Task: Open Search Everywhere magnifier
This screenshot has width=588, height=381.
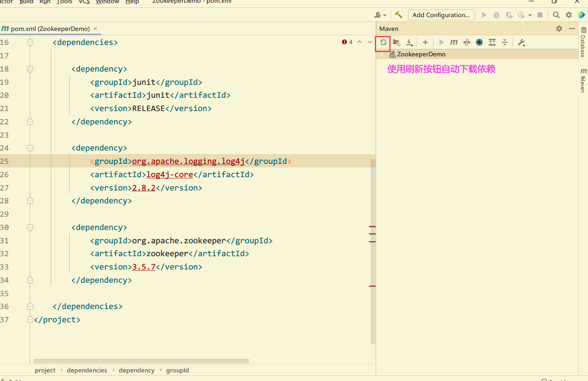Action: tap(556, 15)
